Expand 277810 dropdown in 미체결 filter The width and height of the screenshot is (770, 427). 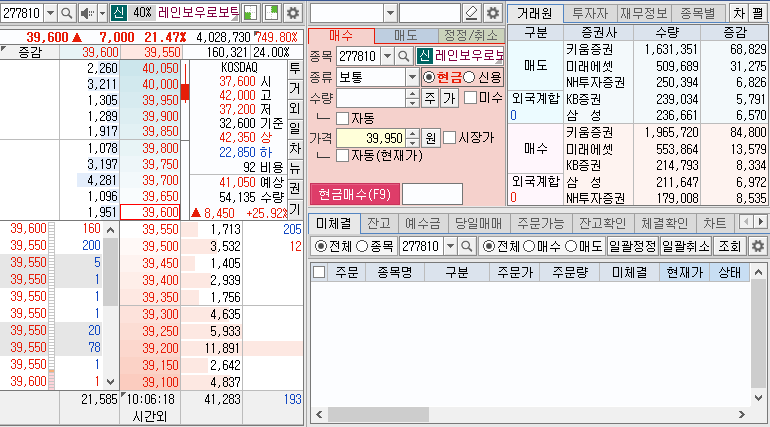(450, 246)
